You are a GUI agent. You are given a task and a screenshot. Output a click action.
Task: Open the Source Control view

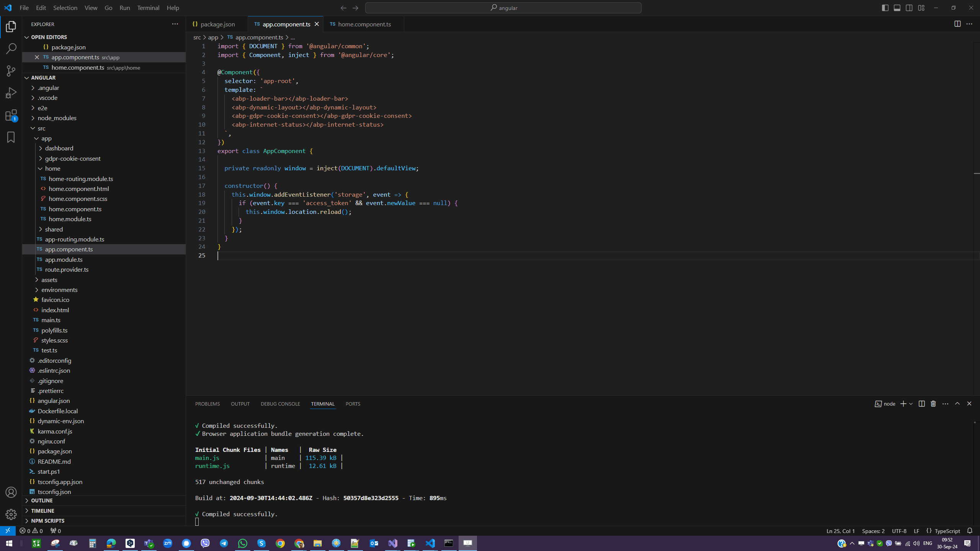point(11,71)
